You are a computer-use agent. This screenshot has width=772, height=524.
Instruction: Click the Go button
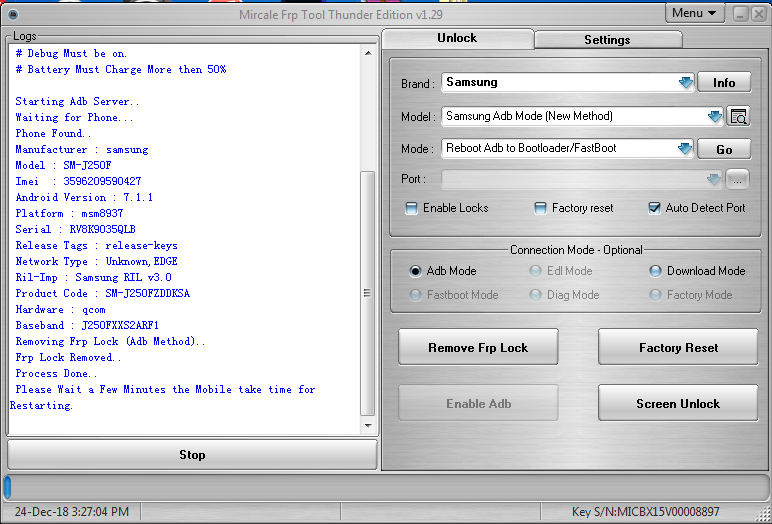[724, 149]
